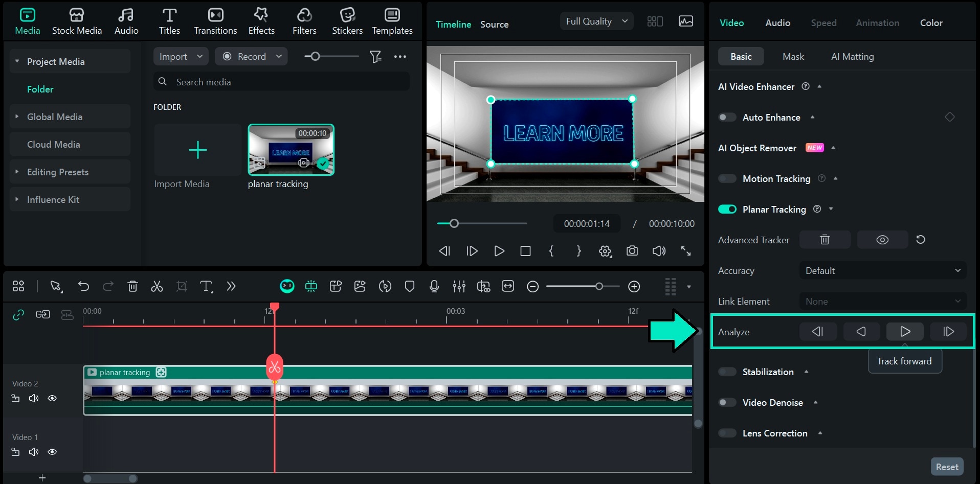The height and width of the screenshot is (484, 980).
Task: Open the Transitions tab
Action: 215,22
